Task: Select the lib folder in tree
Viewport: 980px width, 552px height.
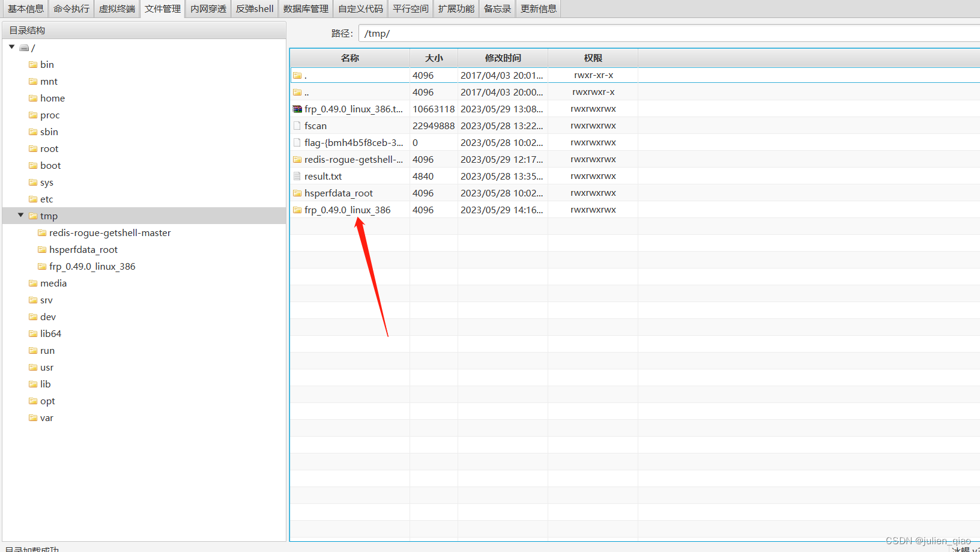Action: click(x=46, y=384)
